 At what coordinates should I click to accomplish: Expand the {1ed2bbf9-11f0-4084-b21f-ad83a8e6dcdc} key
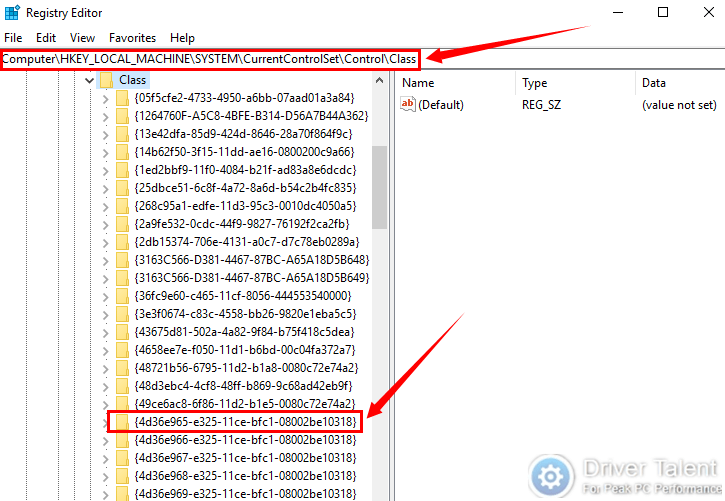tap(105, 171)
